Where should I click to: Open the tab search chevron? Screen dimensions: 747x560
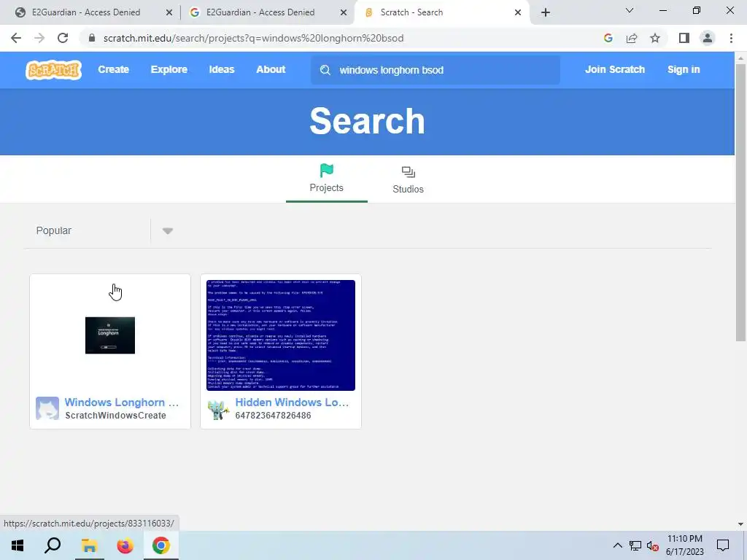tap(630, 10)
